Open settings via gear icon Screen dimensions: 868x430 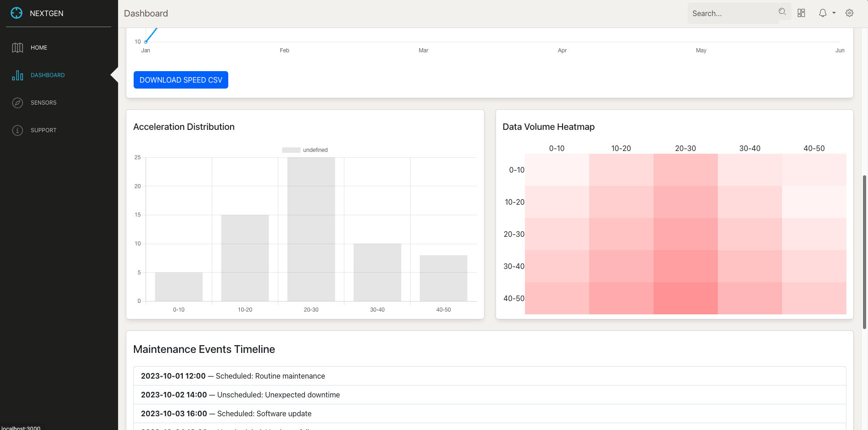point(850,13)
